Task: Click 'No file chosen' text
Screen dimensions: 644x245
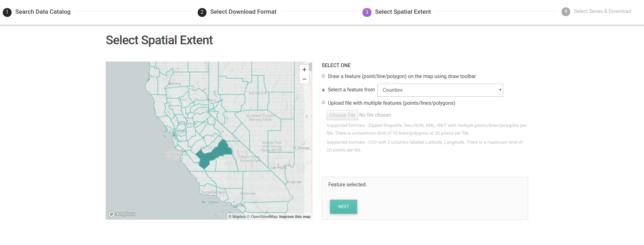Action: click(x=375, y=115)
